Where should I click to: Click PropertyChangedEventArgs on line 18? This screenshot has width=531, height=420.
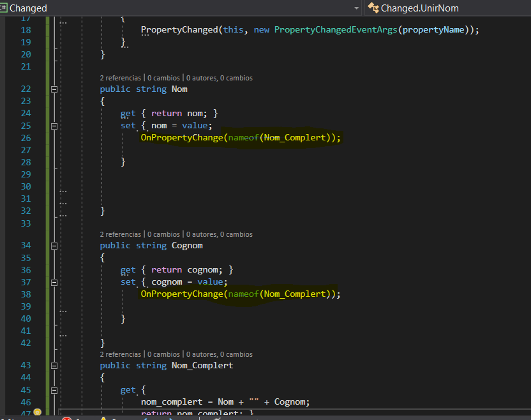[336, 30]
